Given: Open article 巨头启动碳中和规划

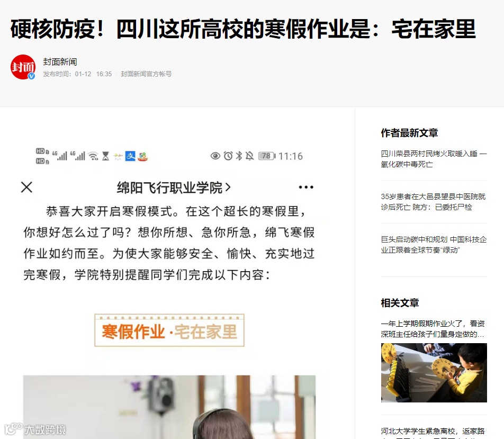Looking at the screenshot, I should click(434, 245).
